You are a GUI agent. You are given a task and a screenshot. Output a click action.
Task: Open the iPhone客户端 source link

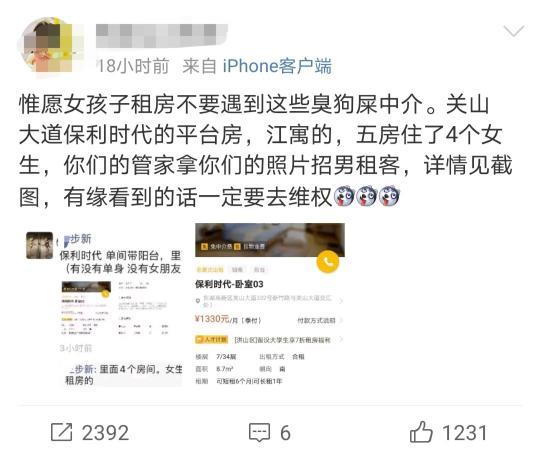click(x=277, y=66)
